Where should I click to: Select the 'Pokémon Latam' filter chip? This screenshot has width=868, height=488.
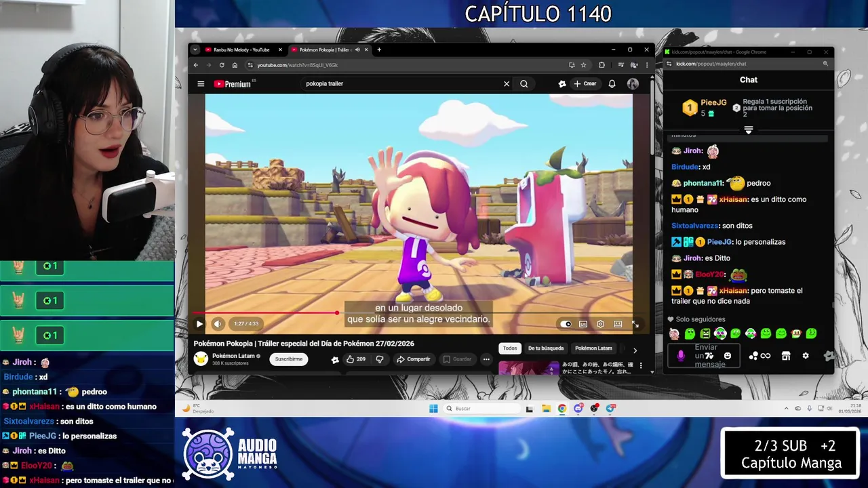click(593, 348)
